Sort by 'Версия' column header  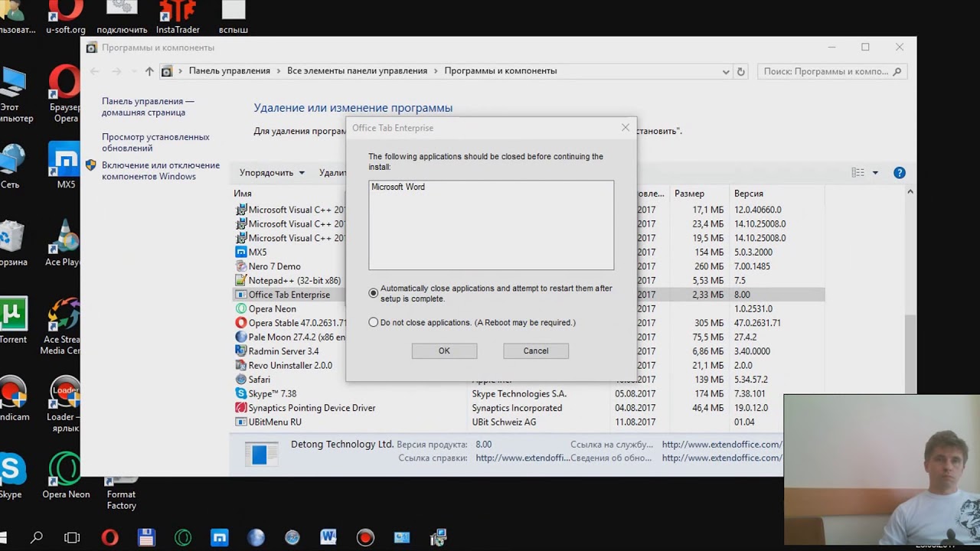pyautogui.click(x=749, y=194)
